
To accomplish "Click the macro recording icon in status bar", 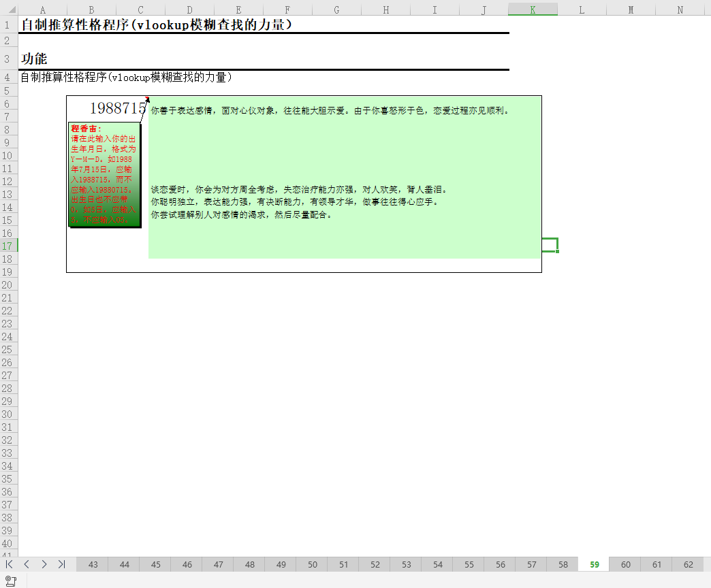I will click(x=11, y=581).
